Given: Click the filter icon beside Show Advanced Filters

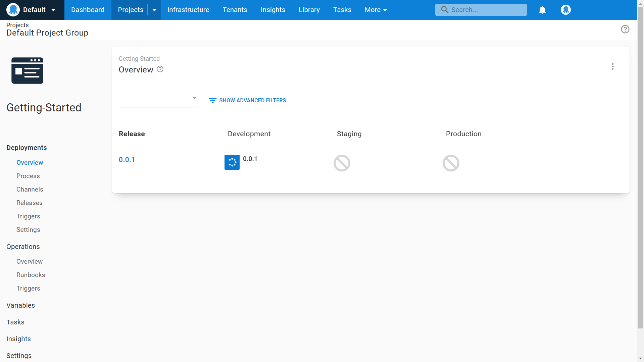Looking at the screenshot, I should click(212, 100).
